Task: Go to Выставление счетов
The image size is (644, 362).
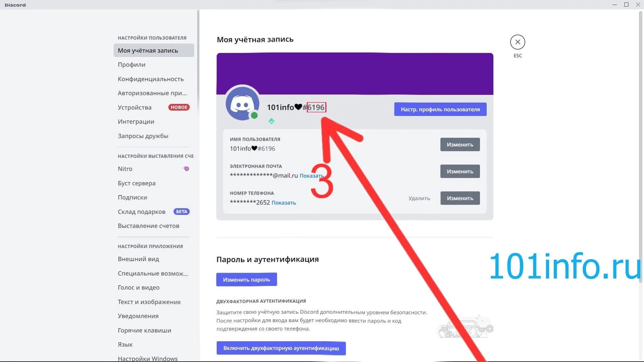Action: point(154,226)
